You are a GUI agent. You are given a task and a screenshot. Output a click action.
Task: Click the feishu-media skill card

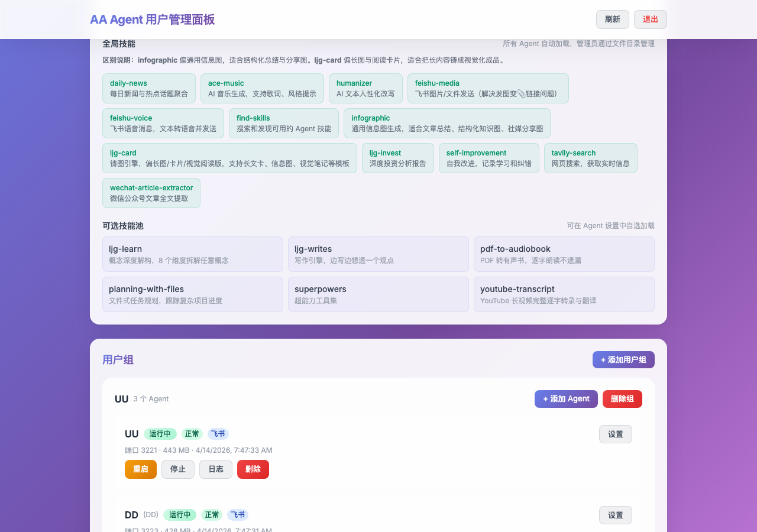point(488,88)
